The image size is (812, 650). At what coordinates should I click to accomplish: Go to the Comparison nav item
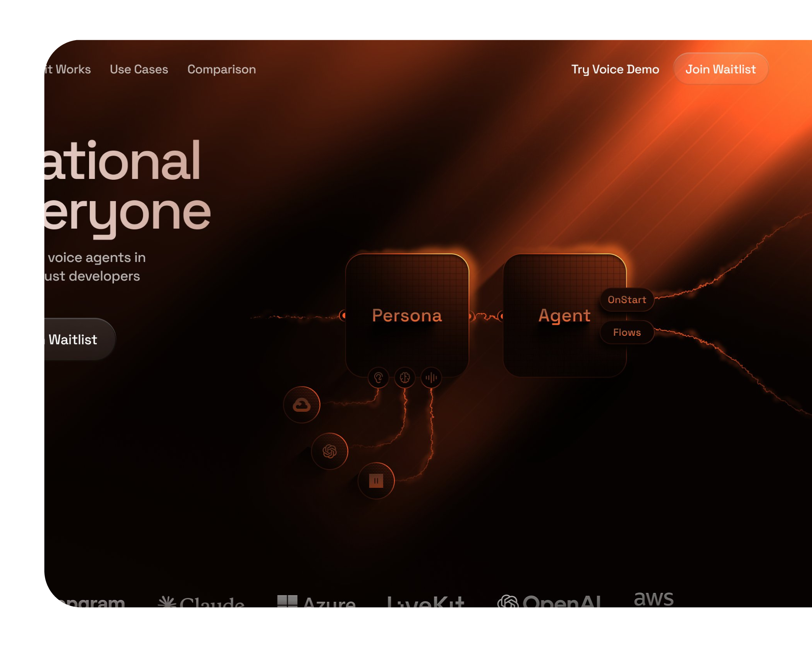pos(221,69)
